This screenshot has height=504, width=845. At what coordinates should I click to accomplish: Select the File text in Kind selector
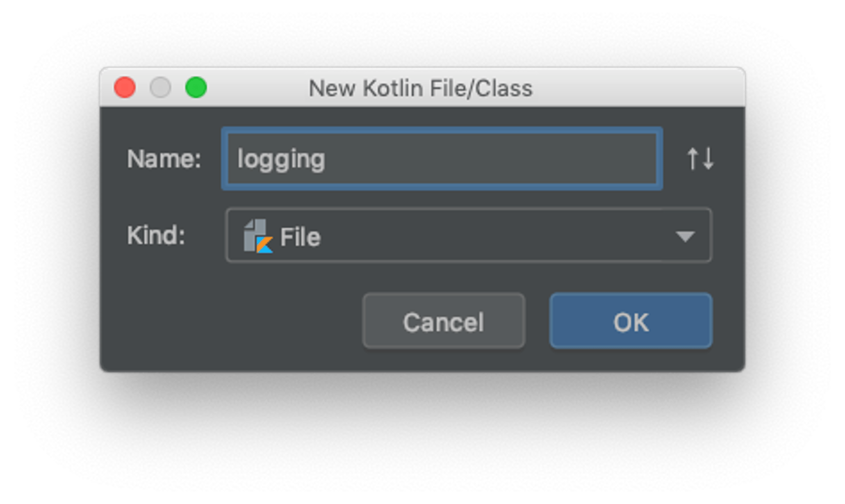[300, 237]
